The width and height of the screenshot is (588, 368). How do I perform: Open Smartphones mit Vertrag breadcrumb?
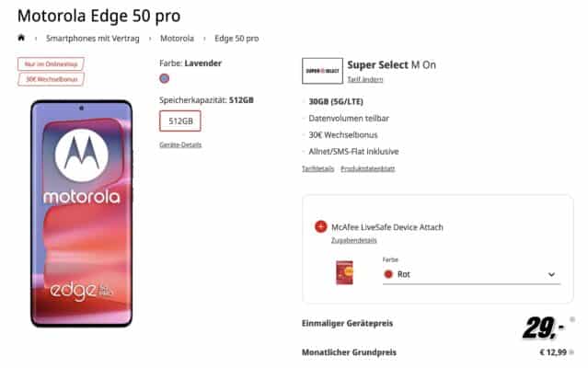(x=93, y=39)
